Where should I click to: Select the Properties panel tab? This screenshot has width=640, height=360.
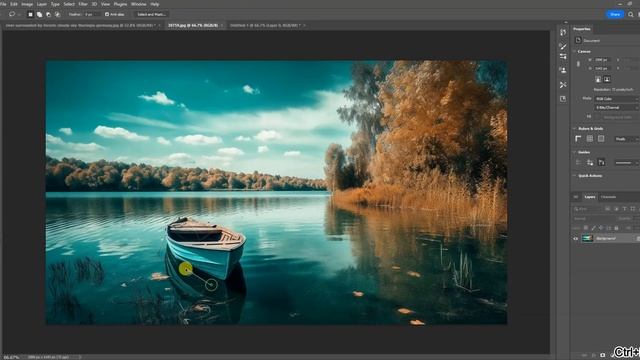tap(582, 29)
